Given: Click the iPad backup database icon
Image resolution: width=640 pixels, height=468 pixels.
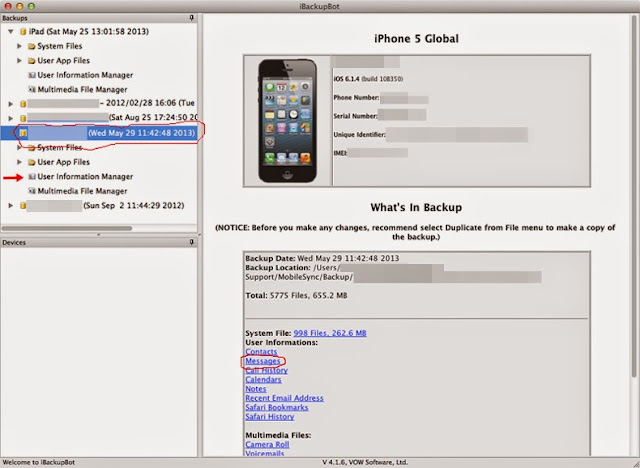Looking at the screenshot, I should pyautogui.click(x=23, y=31).
